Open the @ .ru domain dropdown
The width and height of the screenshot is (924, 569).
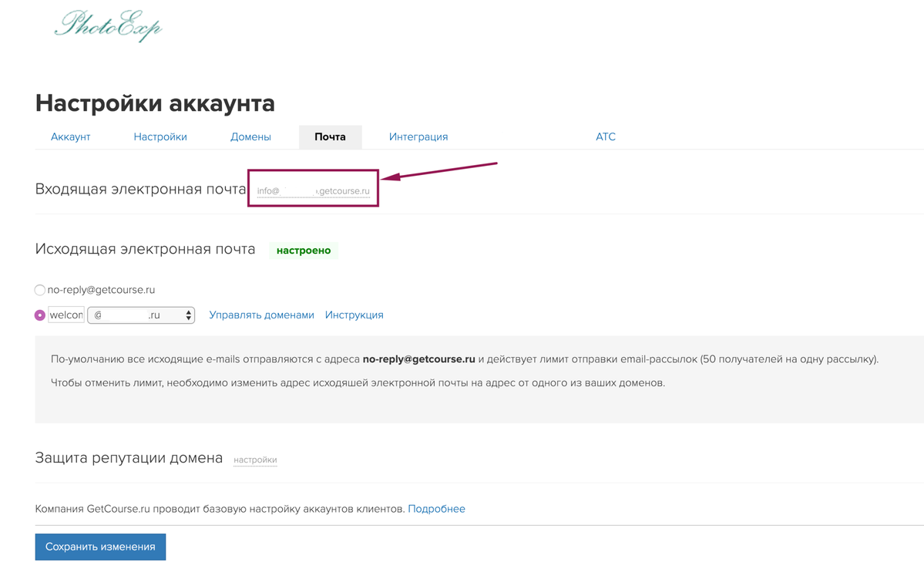pos(141,315)
